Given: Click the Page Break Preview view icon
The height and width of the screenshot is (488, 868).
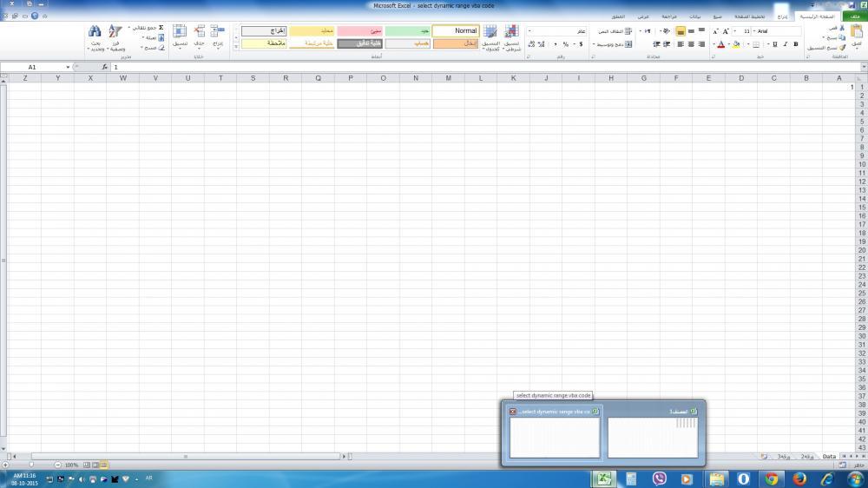Looking at the screenshot, I should pyautogui.click(x=86, y=465).
